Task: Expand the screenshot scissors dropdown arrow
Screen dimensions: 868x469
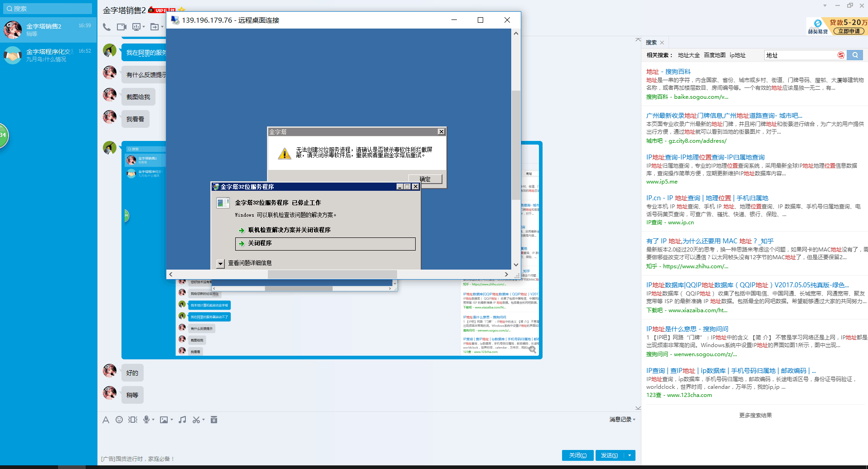Action: 204,420
